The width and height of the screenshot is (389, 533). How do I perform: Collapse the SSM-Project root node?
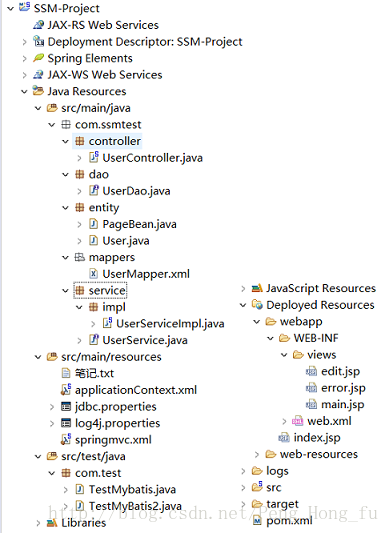(11, 8)
